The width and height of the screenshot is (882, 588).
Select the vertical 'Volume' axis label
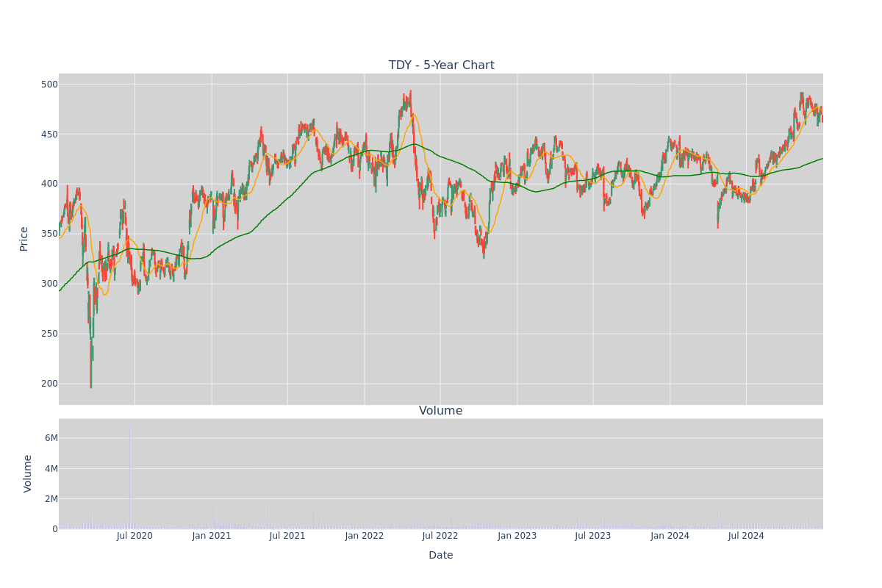pyautogui.click(x=28, y=473)
